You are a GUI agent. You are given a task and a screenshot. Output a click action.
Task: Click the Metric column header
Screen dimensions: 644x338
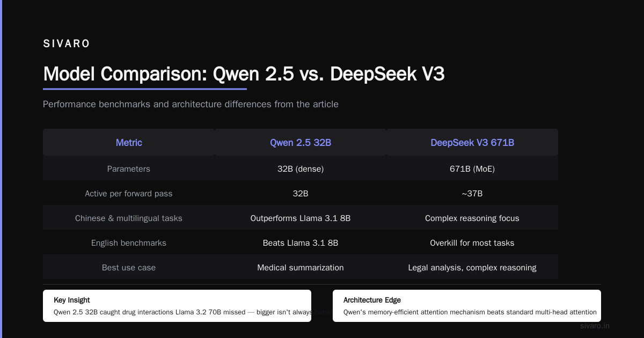[x=129, y=142]
